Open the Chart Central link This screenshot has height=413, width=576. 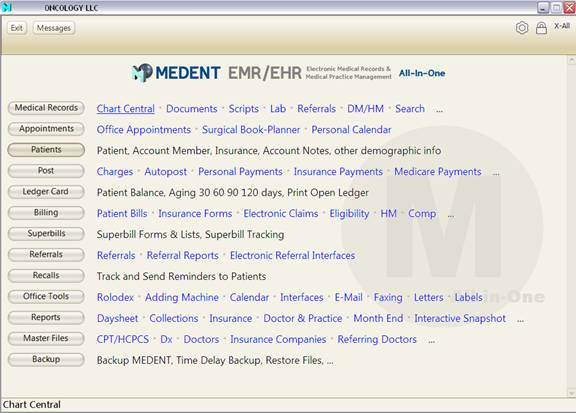click(126, 109)
